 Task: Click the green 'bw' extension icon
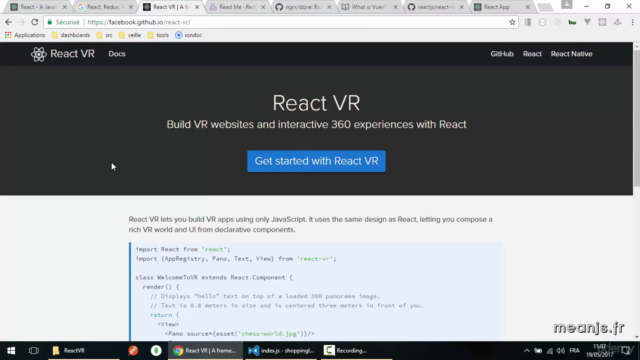click(572, 22)
